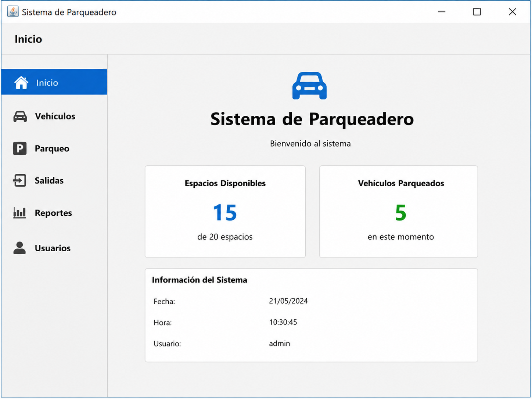Click the home icon in sidebar
The height and width of the screenshot is (399, 532).
pos(21,83)
